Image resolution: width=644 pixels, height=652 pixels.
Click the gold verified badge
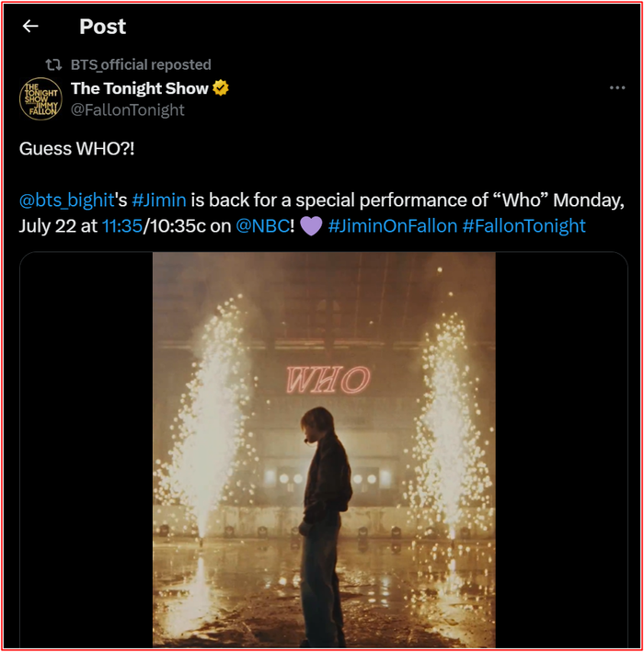click(x=221, y=88)
